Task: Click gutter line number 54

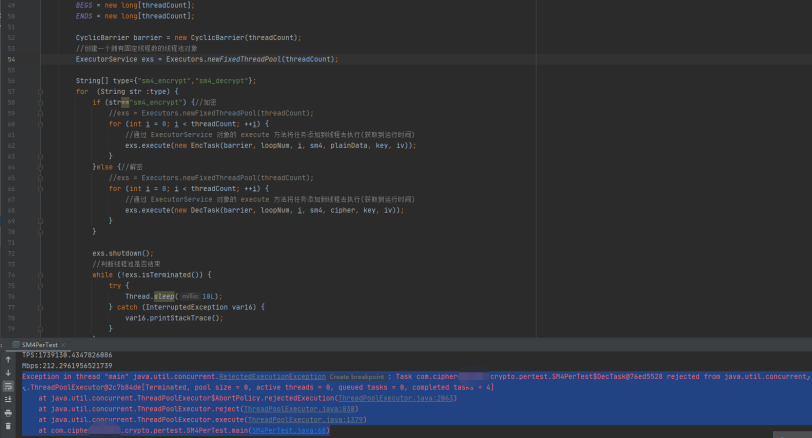Action: pos(11,60)
